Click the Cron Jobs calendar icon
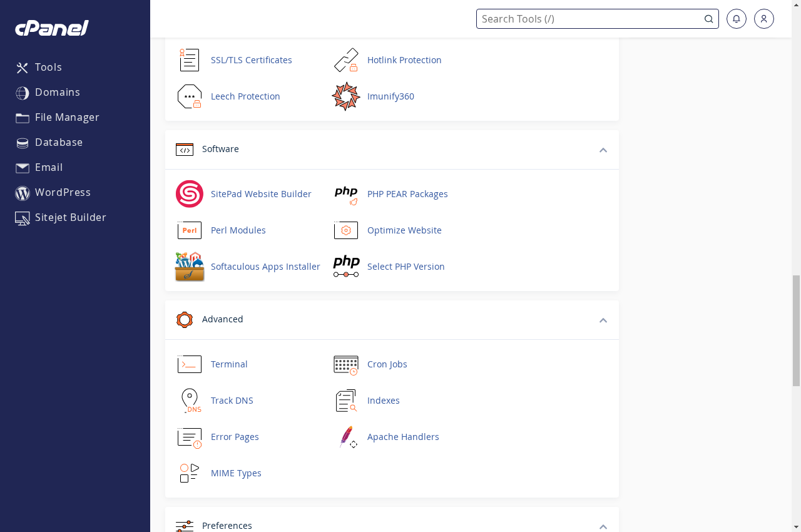 [x=346, y=365]
